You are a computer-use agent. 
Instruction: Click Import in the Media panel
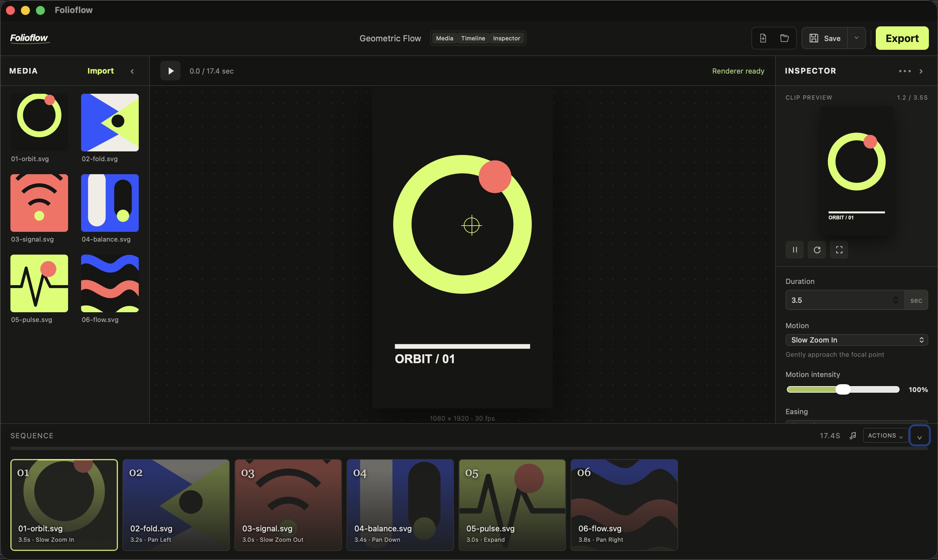click(100, 71)
